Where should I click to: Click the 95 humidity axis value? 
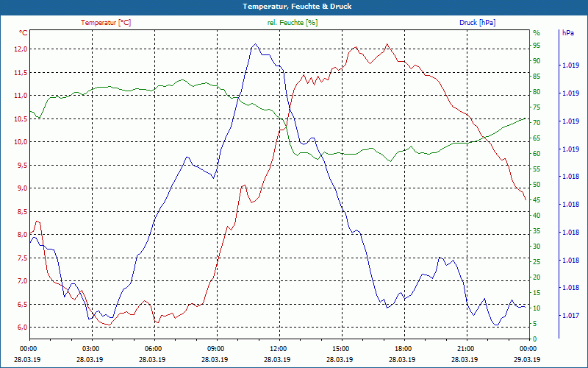pyautogui.click(x=537, y=46)
